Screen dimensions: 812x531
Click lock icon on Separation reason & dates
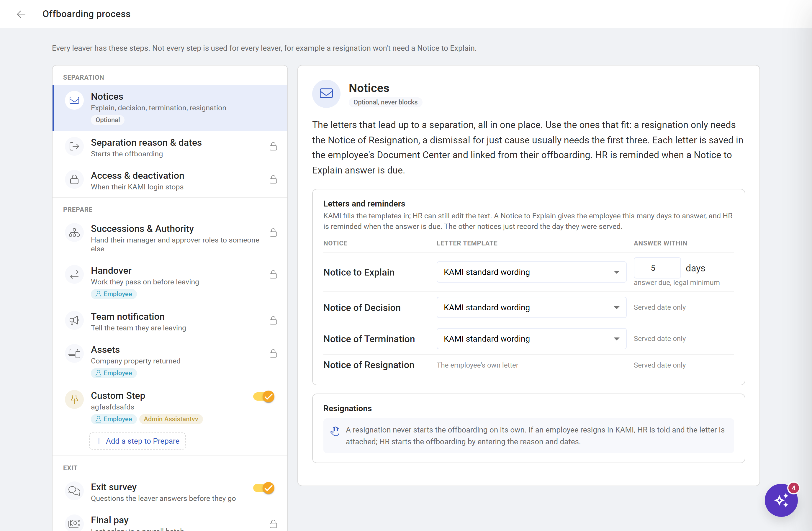[x=273, y=147]
